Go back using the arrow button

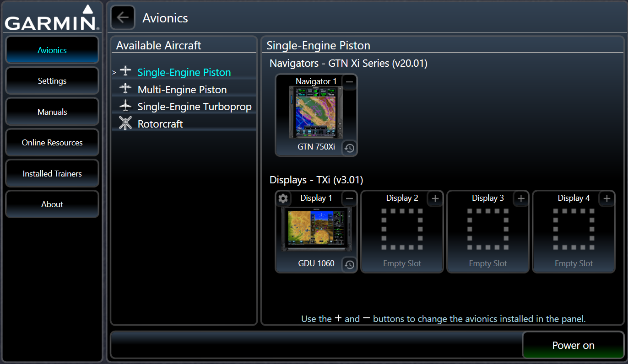[x=123, y=18]
